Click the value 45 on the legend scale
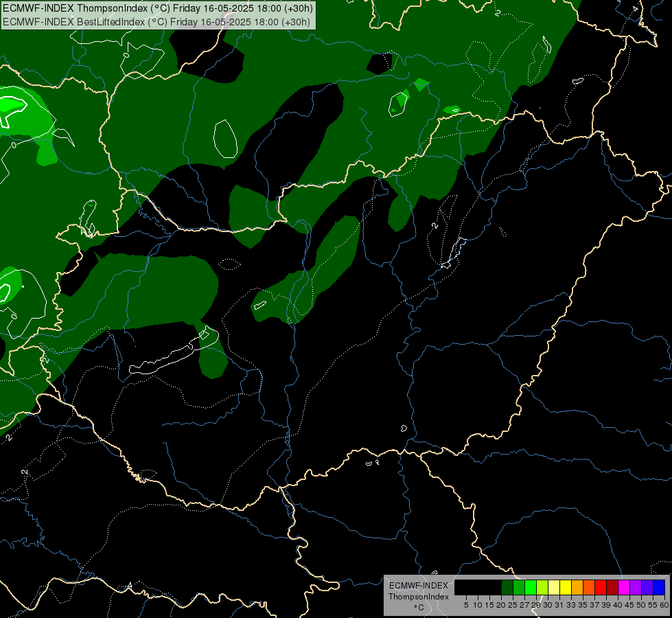This screenshot has width=672, height=618. click(629, 605)
